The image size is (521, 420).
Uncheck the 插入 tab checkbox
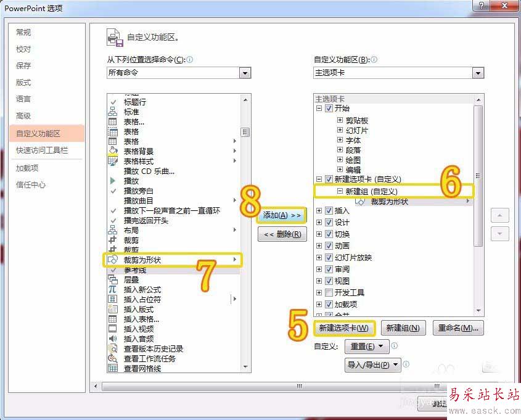(329, 211)
